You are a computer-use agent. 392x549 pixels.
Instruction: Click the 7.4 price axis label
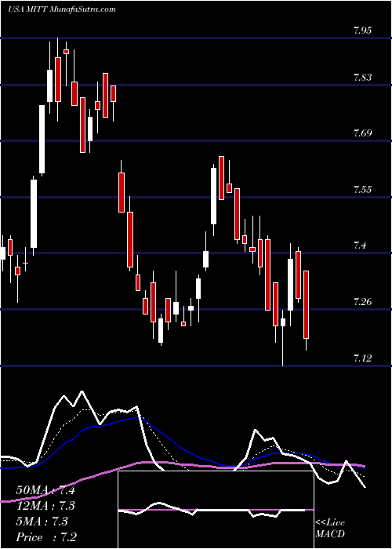point(361,245)
